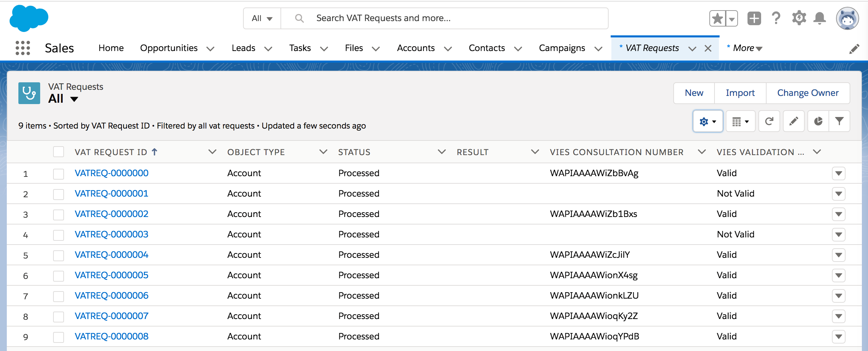Show charts panel icon
868x351 pixels.
click(818, 121)
